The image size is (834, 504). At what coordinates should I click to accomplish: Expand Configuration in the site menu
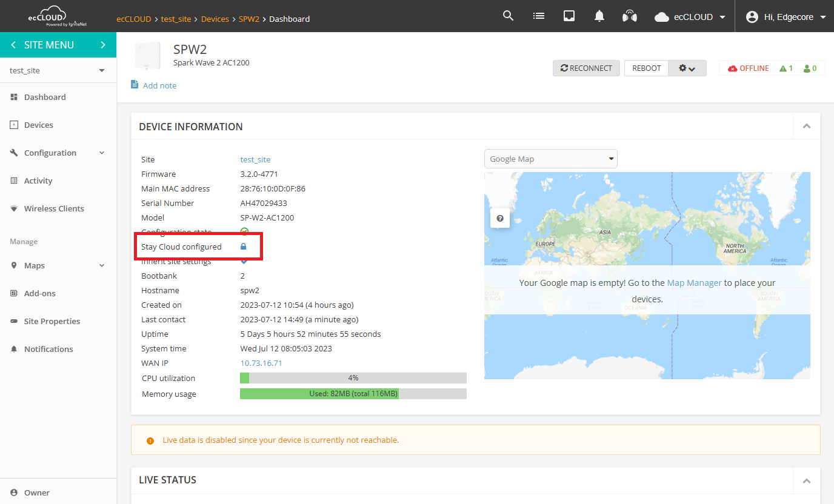(58, 153)
